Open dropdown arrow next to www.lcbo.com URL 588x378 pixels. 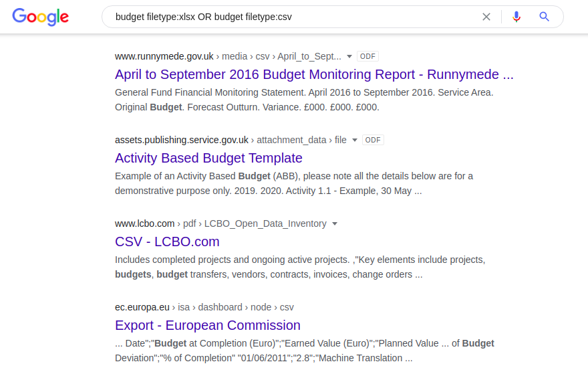(335, 224)
